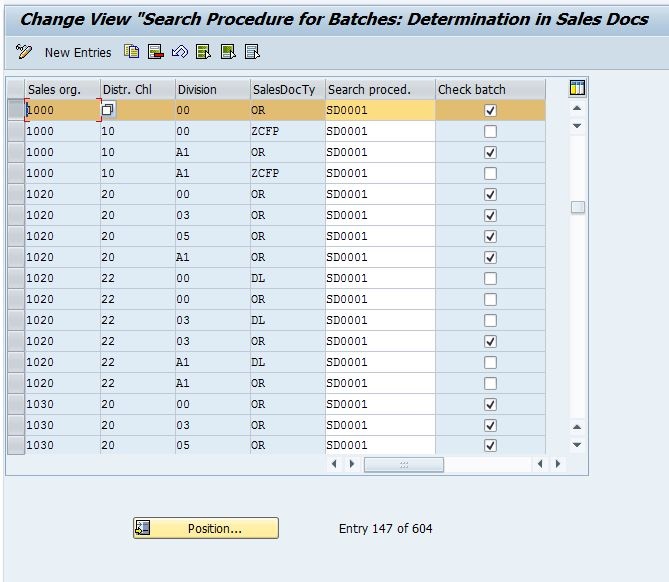Screen dimensions: 669x582
Task: Uncheck Check batch for row 1020 22 03 OR
Action: pos(490,341)
